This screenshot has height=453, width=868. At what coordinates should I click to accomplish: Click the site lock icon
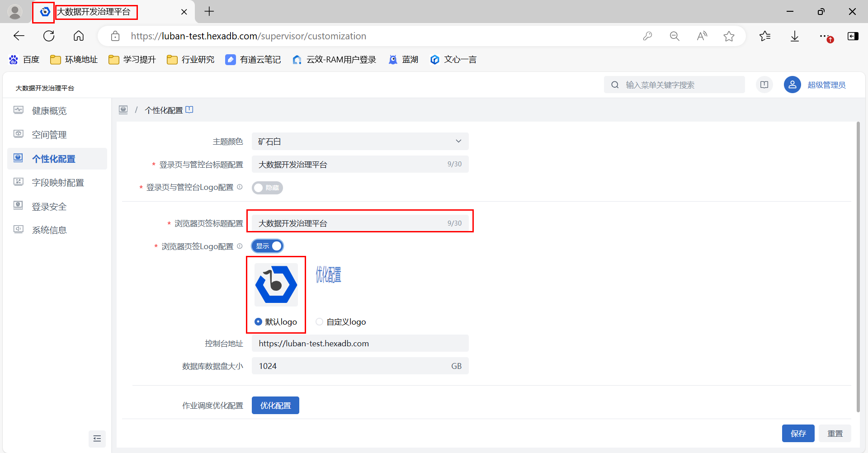pos(115,36)
